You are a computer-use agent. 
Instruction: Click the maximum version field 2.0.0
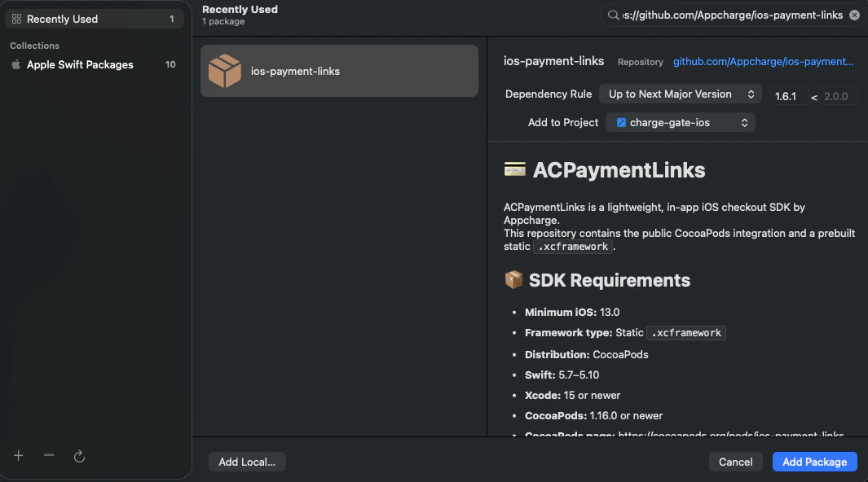tap(837, 96)
